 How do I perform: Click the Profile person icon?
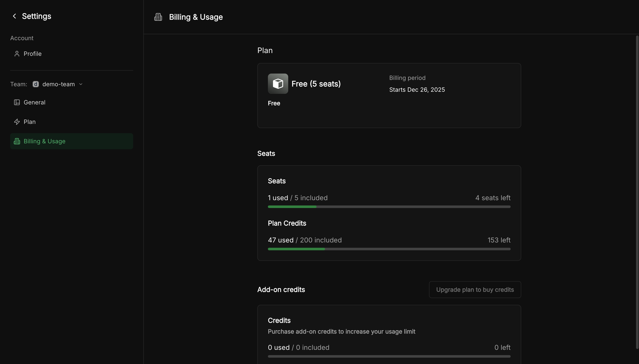pyautogui.click(x=17, y=54)
